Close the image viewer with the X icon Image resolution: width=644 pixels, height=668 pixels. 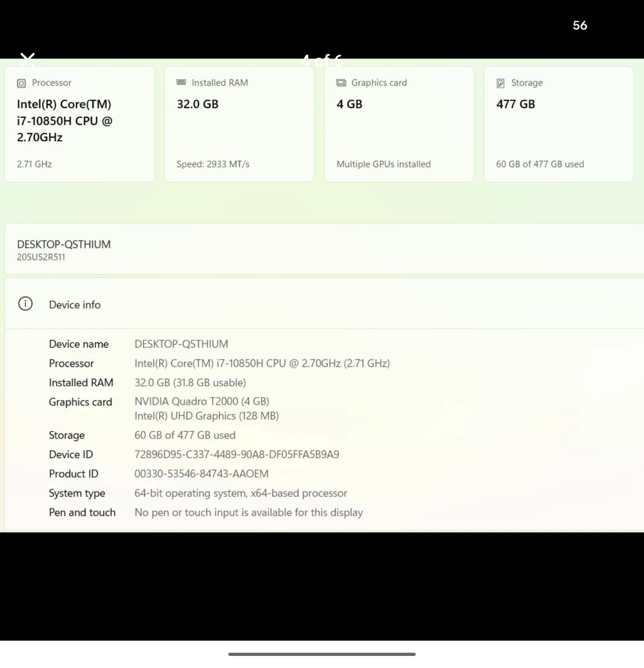(x=28, y=60)
